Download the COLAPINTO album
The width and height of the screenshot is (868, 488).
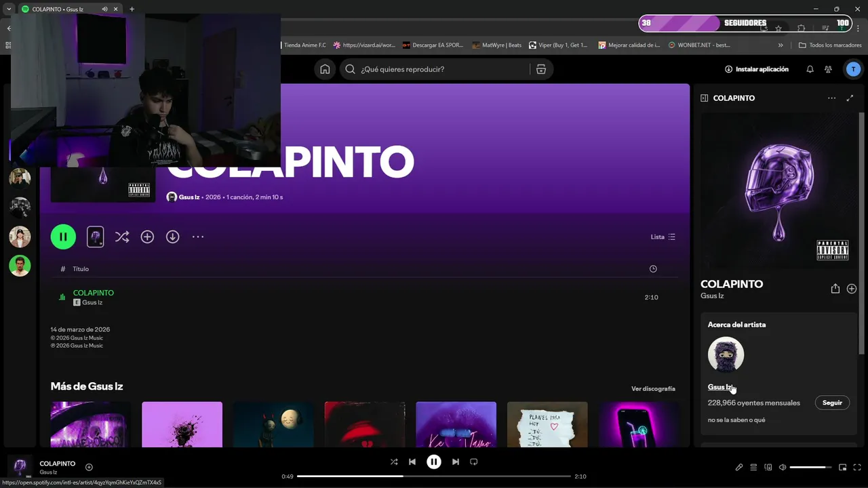(173, 237)
